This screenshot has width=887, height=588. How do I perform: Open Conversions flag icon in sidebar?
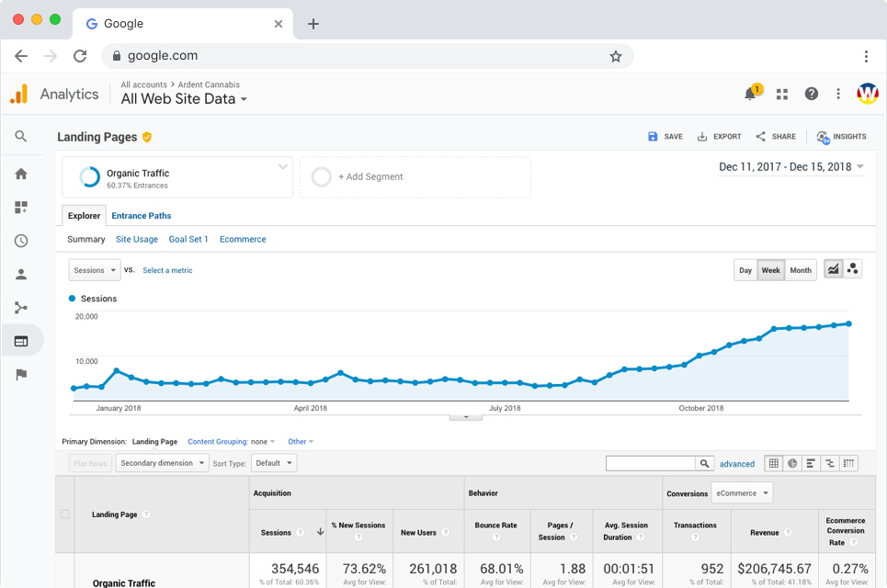click(21, 374)
